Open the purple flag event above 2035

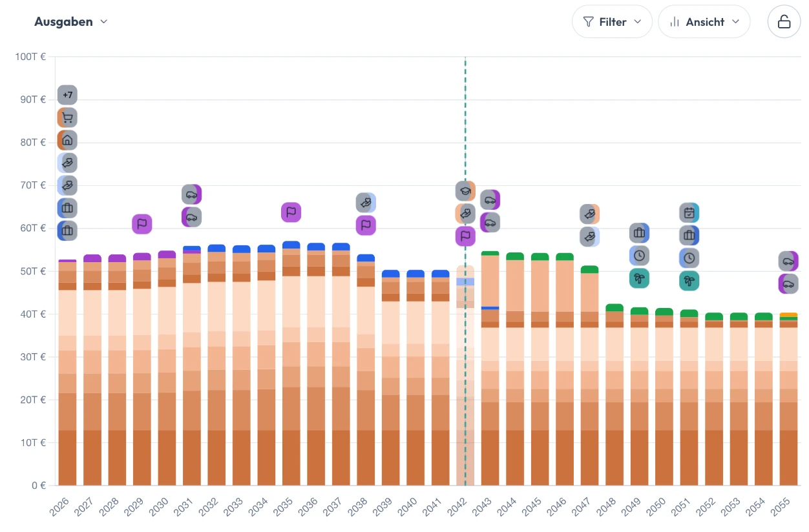click(291, 212)
